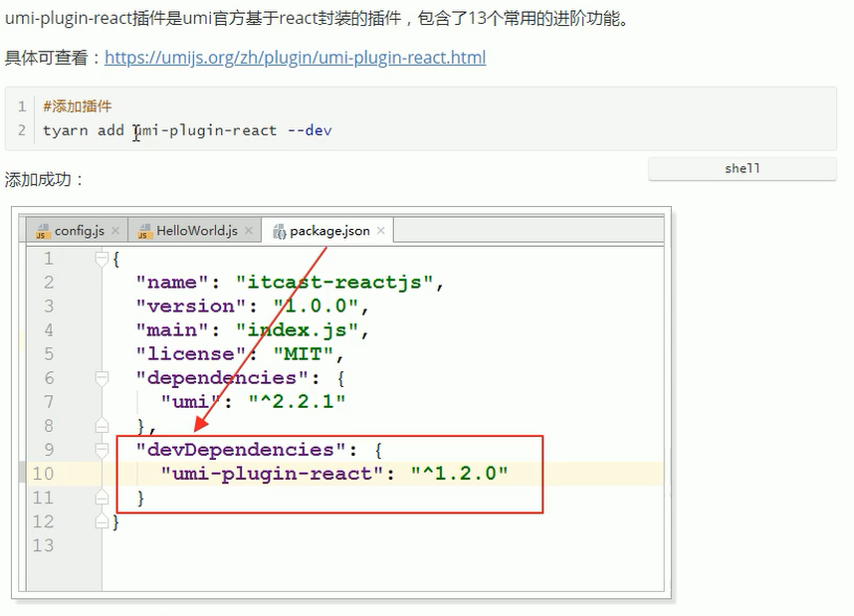Image resolution: width=854 pixels, height=616 pixels.
Task: Click the "itcast-reactjs" value
Action: coord(334,283)
